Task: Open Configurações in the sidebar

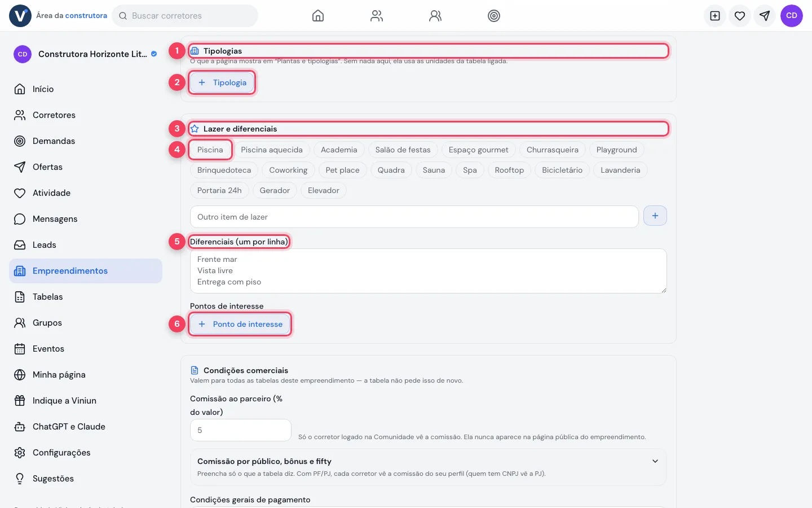Action: (x=86, y=453)
